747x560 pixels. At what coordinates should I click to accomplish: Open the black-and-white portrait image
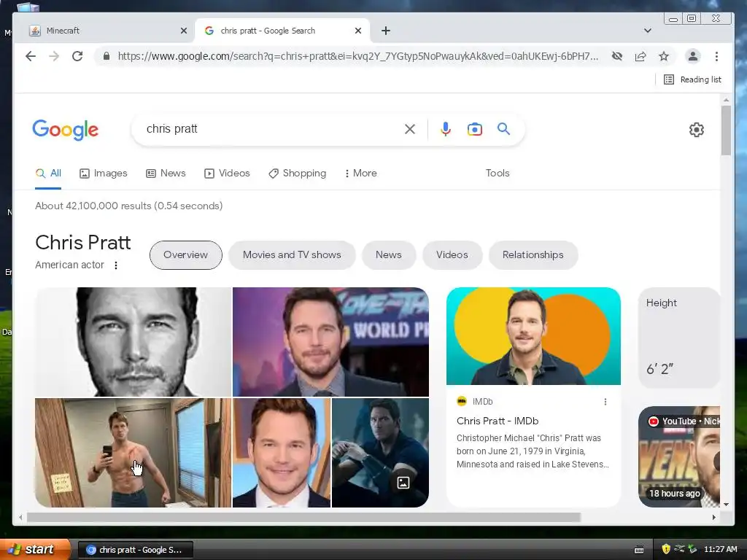(x=133, y=341)
